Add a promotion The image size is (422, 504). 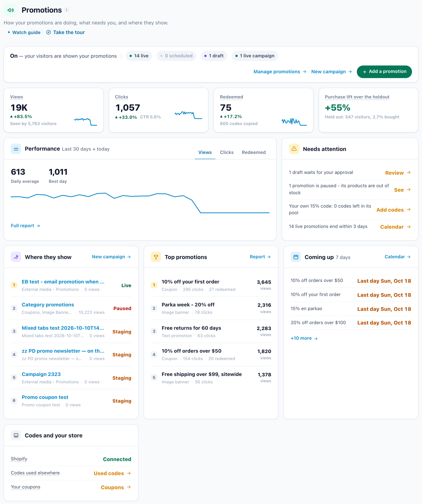click(x=384, y=71)
